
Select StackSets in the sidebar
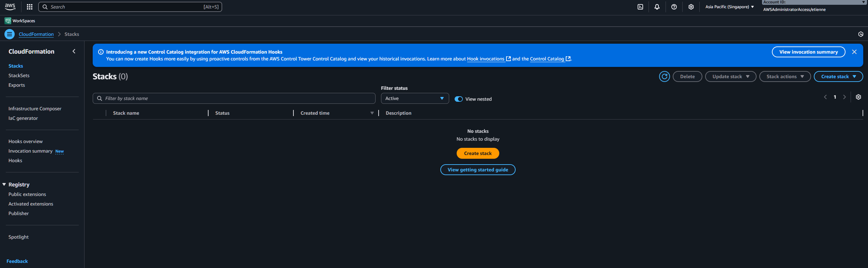19,75
